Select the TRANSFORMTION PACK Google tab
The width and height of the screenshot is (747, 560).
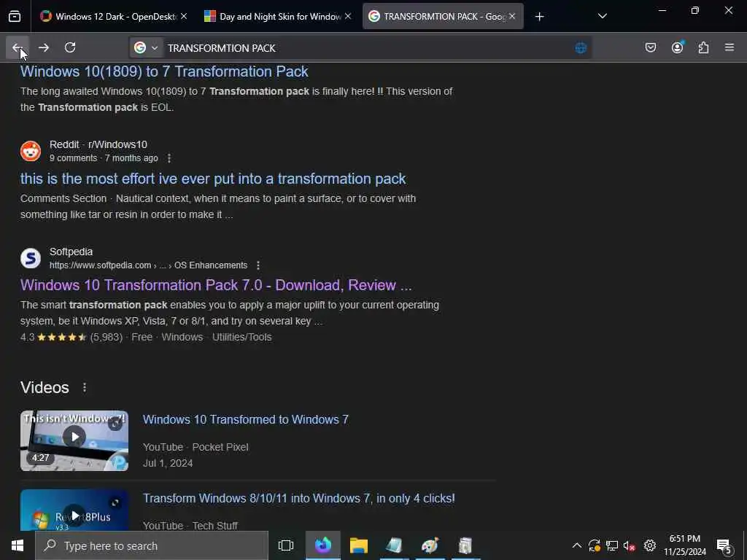point(443,17)
